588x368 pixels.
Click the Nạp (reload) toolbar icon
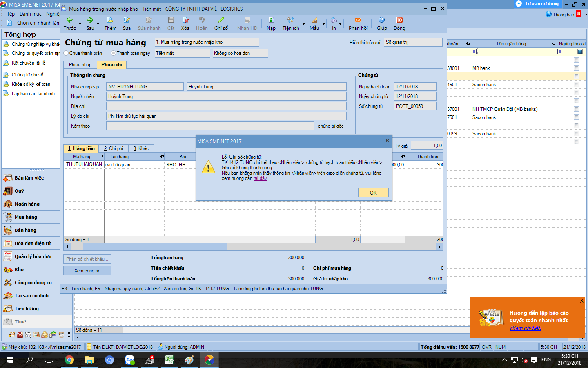coord(271,20)
